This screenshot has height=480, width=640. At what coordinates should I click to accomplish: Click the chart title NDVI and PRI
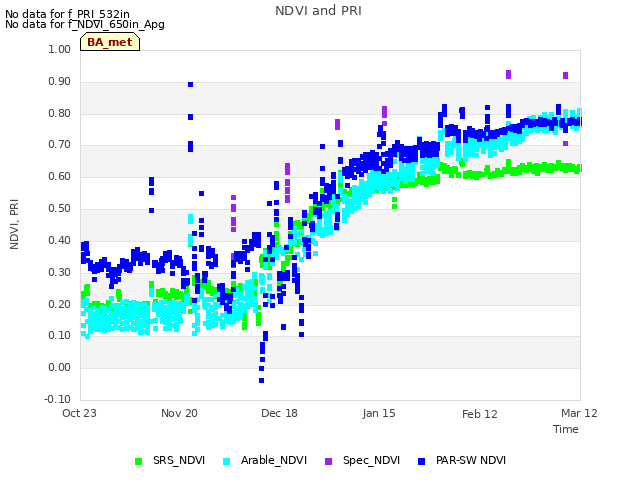coord(318,11)
